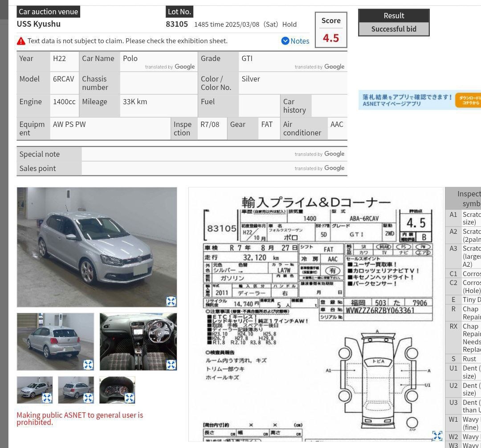
Task: Open the main silver Polo front photo
Action: (x=97, y=247)
